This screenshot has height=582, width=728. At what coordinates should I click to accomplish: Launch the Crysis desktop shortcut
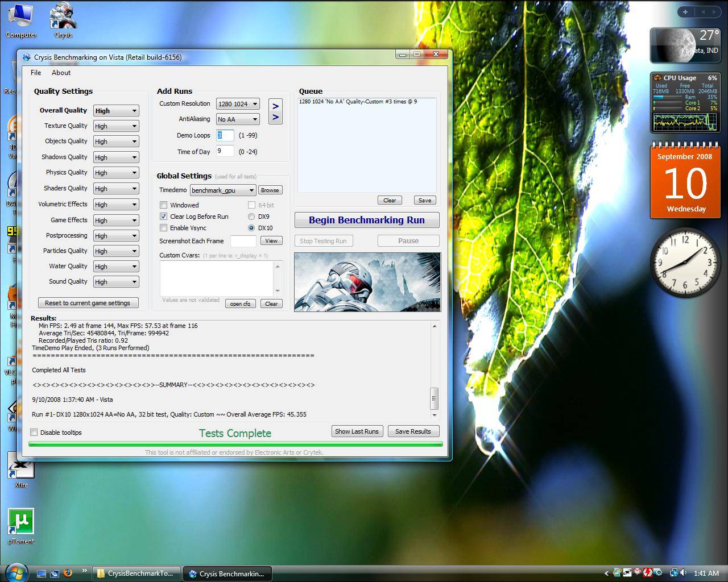pyautogui.click(x=63, y=20)
